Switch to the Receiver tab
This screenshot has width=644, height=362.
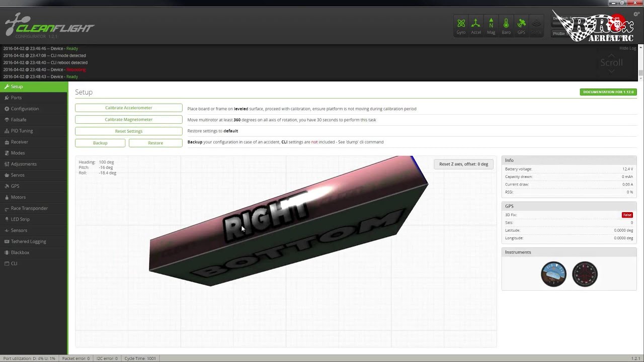(x=33, y=142)
